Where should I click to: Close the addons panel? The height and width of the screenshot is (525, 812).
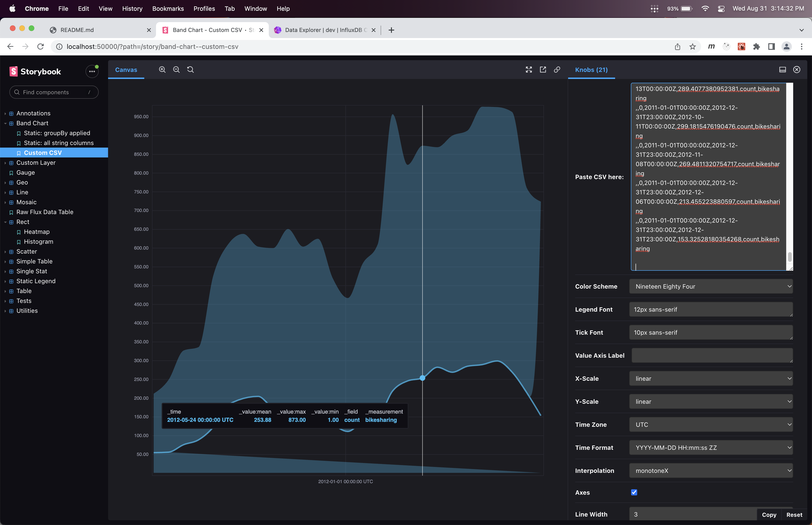coord(797,70)
